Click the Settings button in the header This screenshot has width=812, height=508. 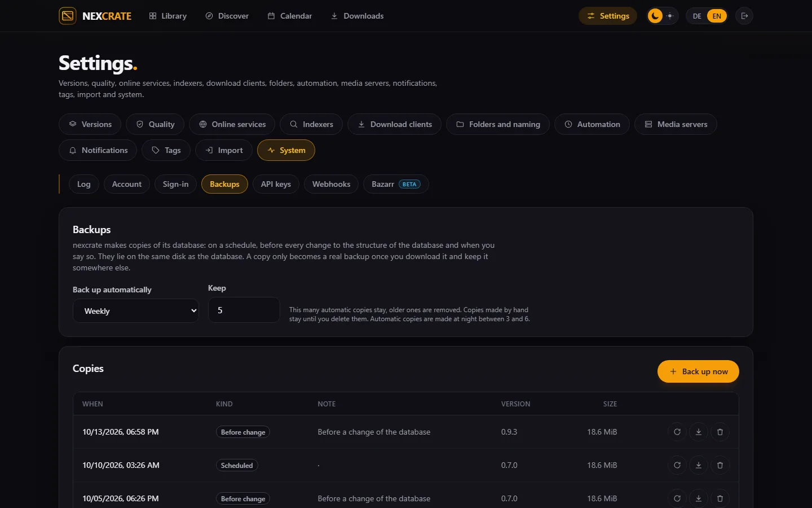click(608, 16)
